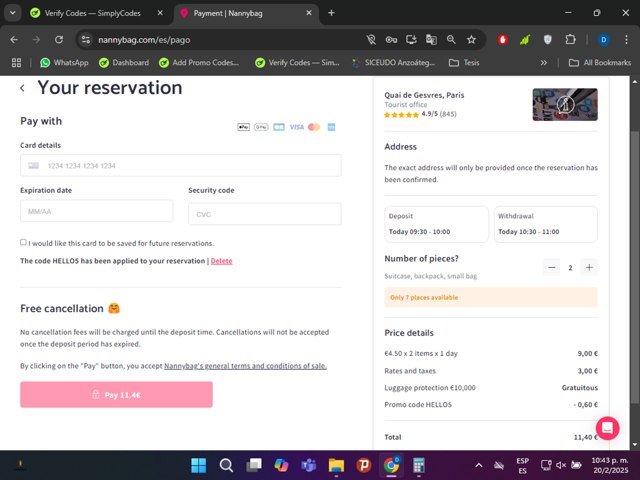This screenshot has height=480, width=640.
Task: Decrease number of pieces with minus button
Action: (x=551, y=267)
